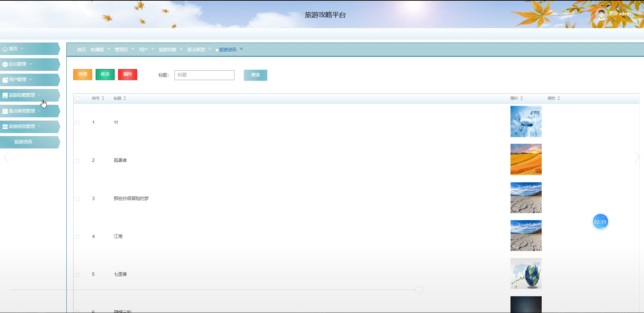This screenshot has height=313, width=644.
Task: Click the 景点类型管理 sidebar icon
Action: (5, 111)
